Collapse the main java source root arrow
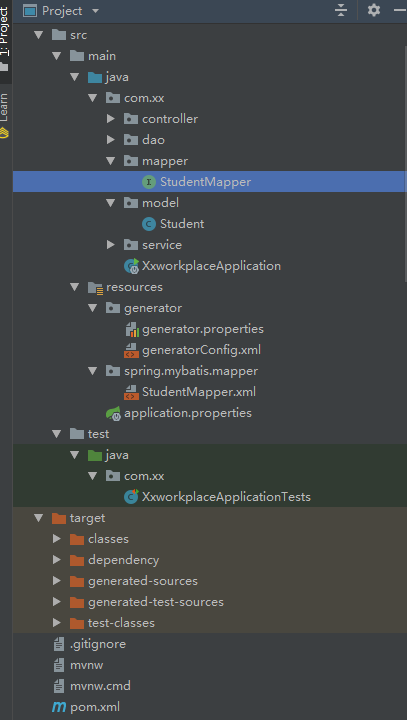 pos(74,77)
